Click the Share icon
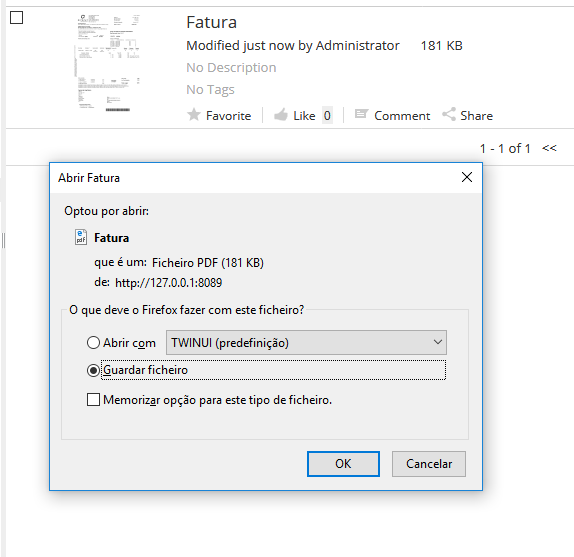The height and width of the screenshot is (557, 574). click(449, 115)
